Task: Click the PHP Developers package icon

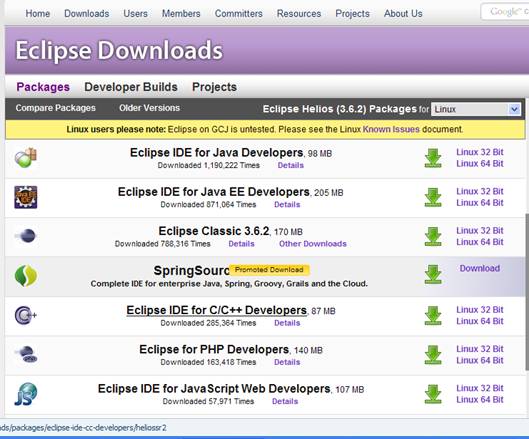Action: (26, 354)
